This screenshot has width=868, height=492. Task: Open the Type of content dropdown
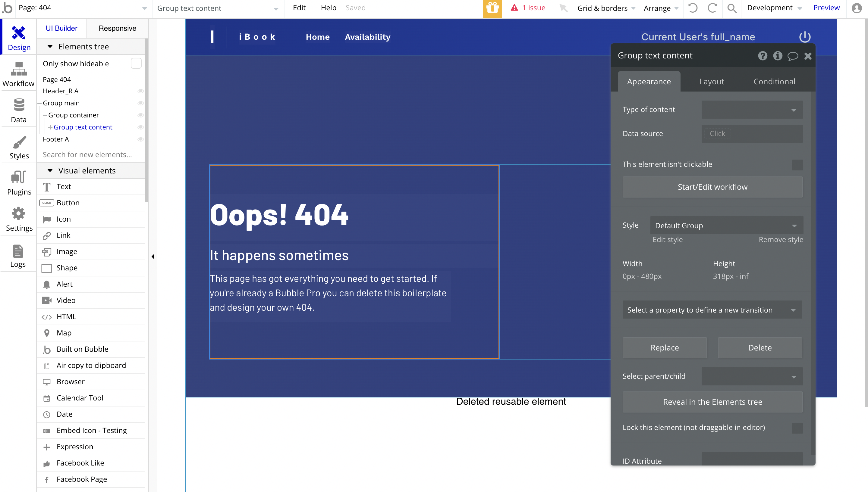(752, 110)
